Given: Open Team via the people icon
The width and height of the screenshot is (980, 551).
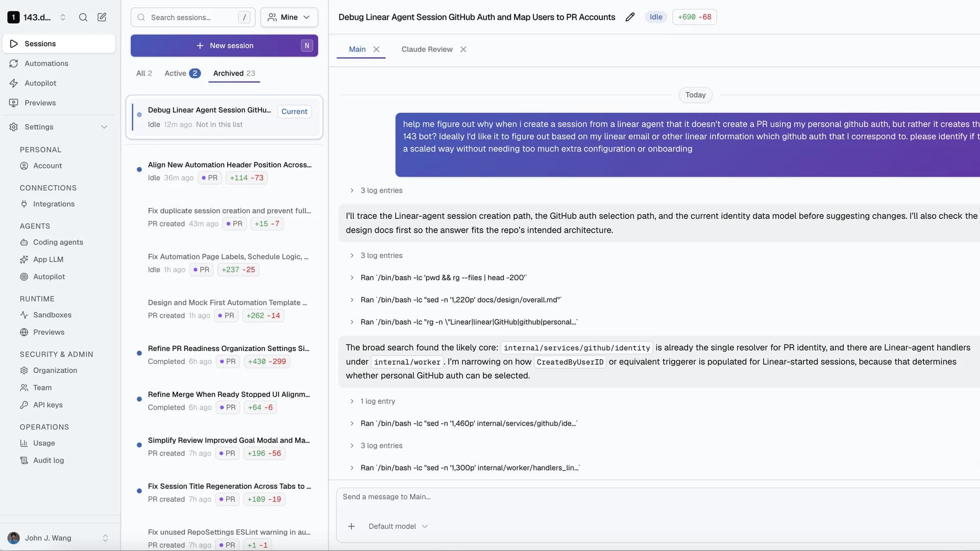Looking at the screenshot, I should click(24, 388).
